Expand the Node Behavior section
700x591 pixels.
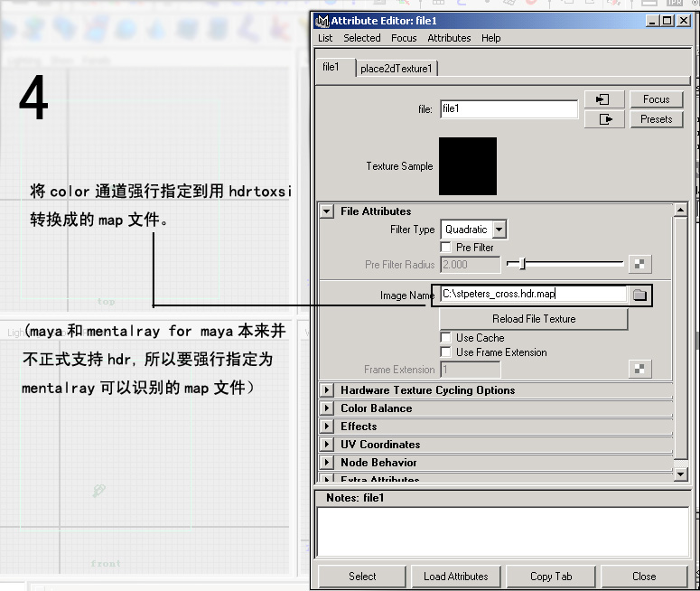click(327, 463)
